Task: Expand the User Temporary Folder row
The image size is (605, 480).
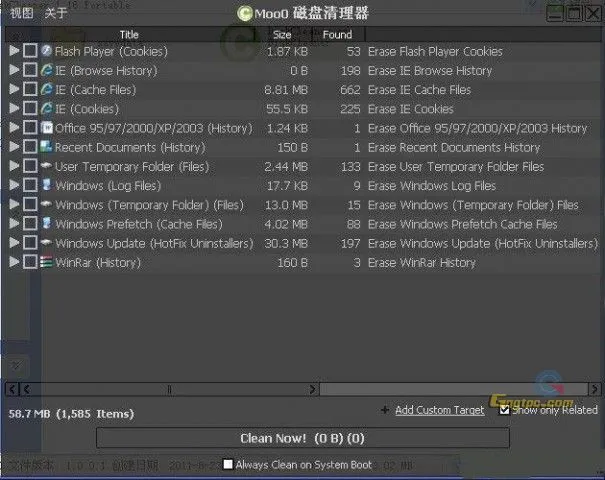Action: pos(14,167)
